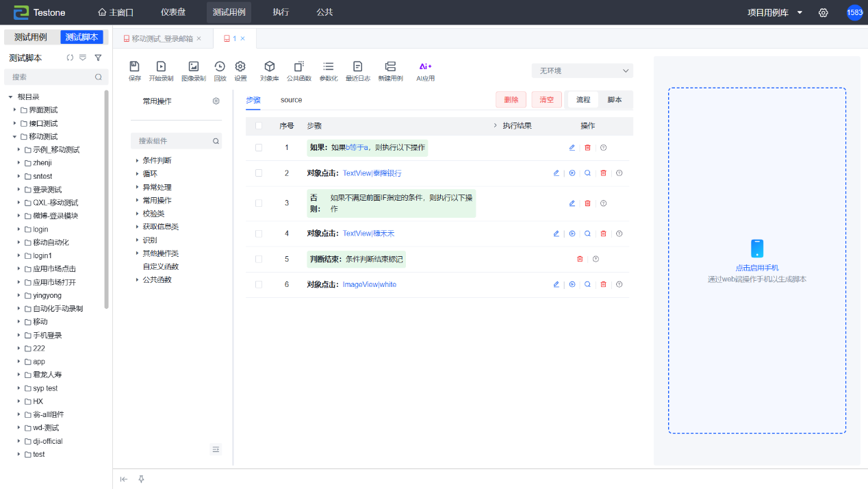
Task: Open the 对象库 object library icon
Action: (x=270, y=67)
